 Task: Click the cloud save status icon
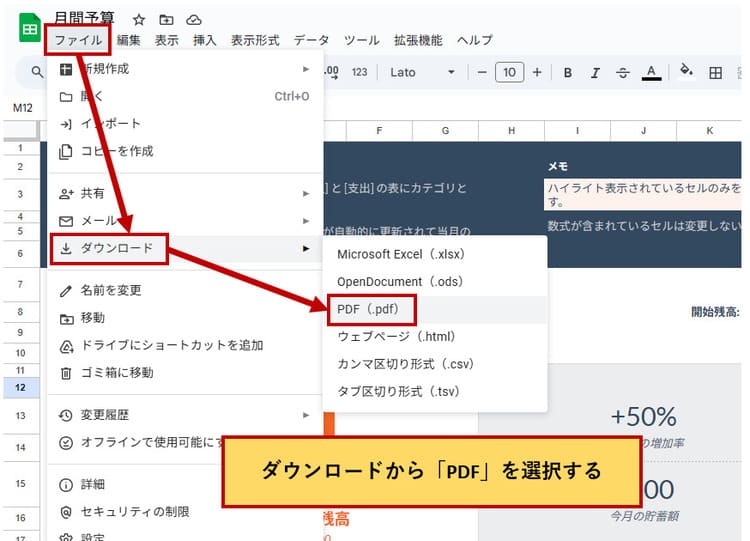[194, 20]
